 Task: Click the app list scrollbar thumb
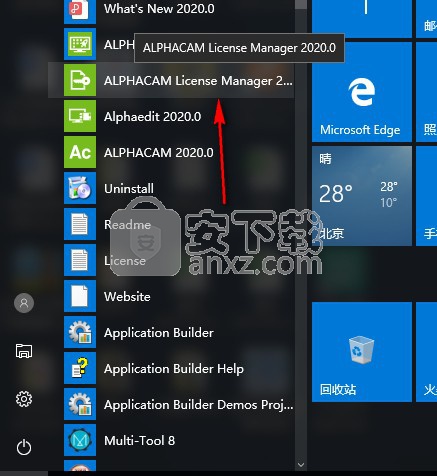(301, 4)
